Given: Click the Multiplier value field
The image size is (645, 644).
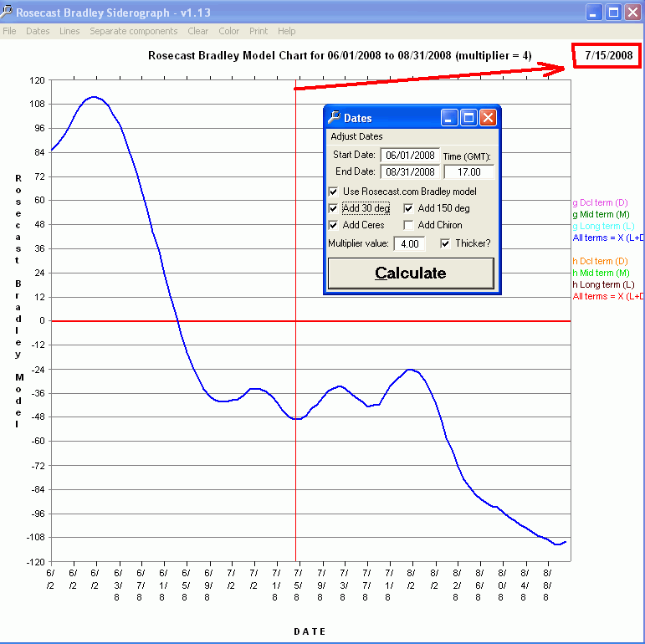Looking at the screenshot, I should point(409,244).
